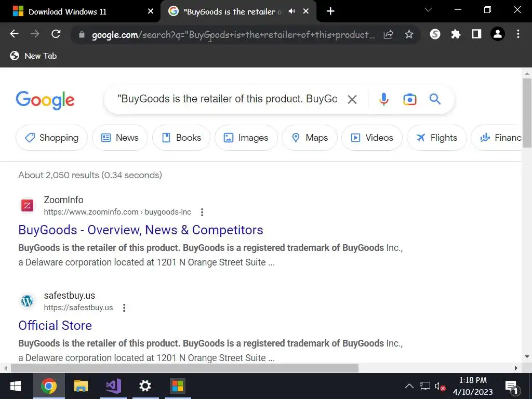532x399 pixels.
Task: View site info via padlock icon
Action: pyautogui.click(x=82, y=34)
